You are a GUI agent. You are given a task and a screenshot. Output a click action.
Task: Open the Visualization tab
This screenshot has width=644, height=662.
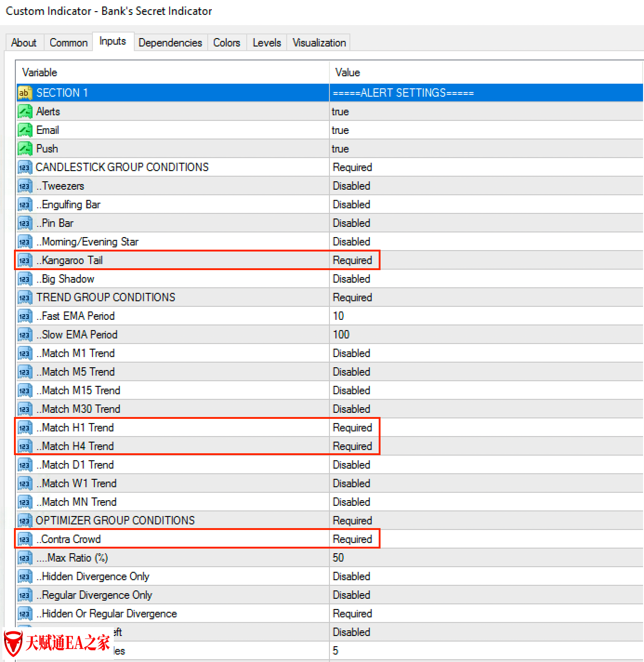[319, 43]
